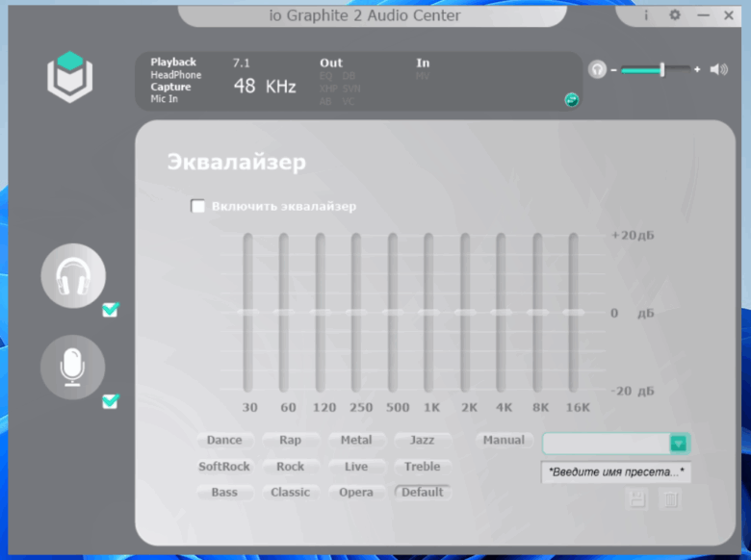Close the Audio Center window
The height and width of the screenshot is (560, 751).
[x=729, y=15]
